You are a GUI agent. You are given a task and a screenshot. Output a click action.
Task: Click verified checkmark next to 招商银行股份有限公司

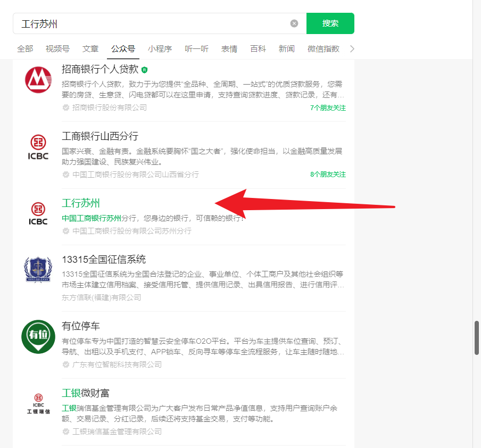(x=65, y=107)
